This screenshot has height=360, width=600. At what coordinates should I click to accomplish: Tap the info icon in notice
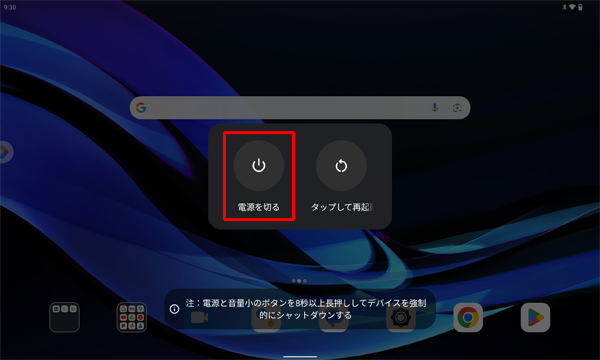pyautogui.click(x=174, y=309)
